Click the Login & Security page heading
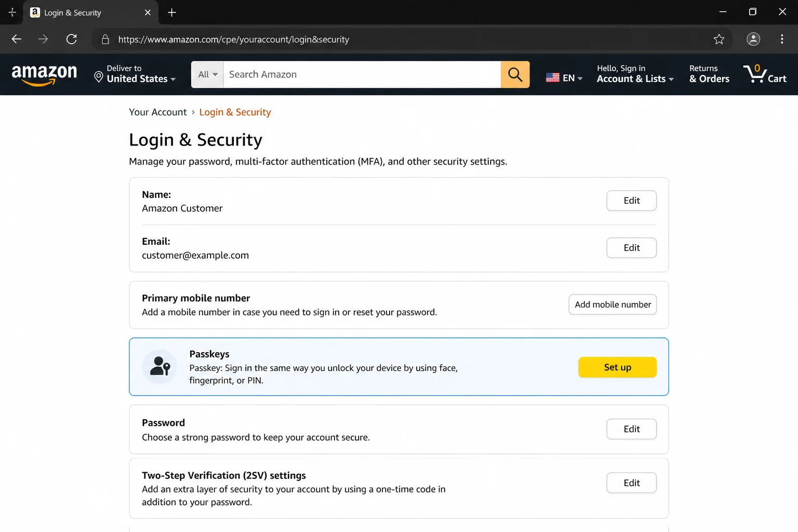798x532 pixels. tap(195, 140)
